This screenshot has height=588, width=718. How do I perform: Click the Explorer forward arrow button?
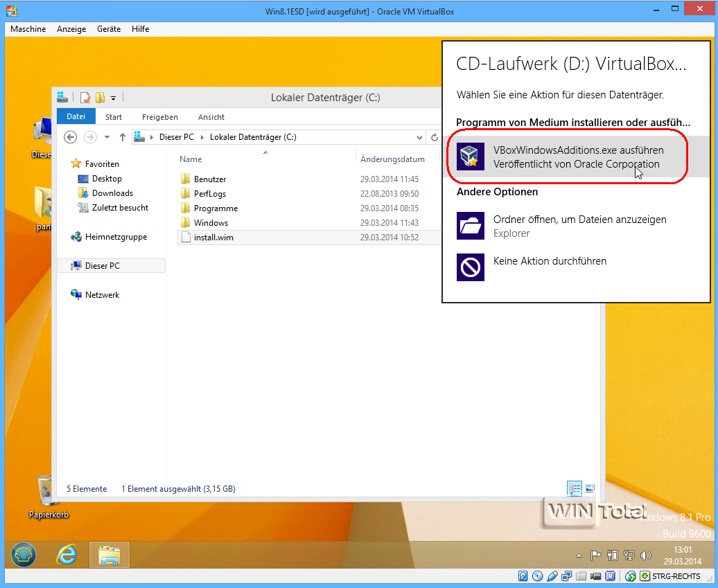pos(90,137)
